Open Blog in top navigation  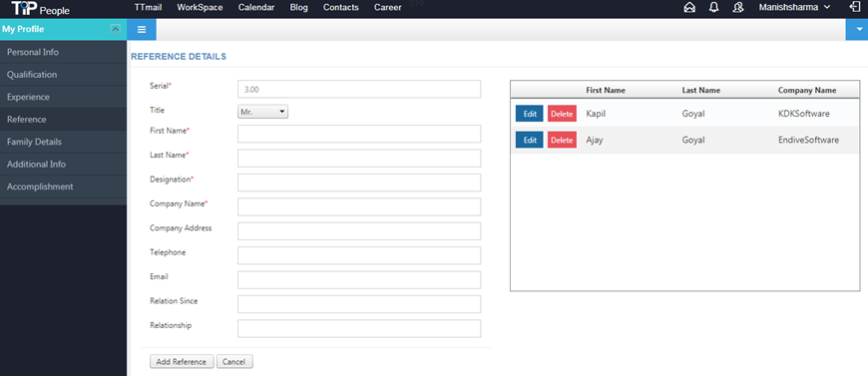[x=299, y=8]
